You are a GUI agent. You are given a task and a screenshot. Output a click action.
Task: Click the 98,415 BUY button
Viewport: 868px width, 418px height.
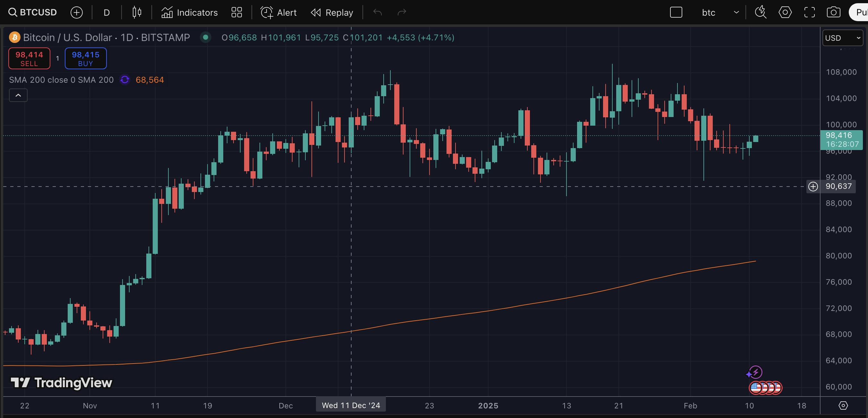coord(86,58)
